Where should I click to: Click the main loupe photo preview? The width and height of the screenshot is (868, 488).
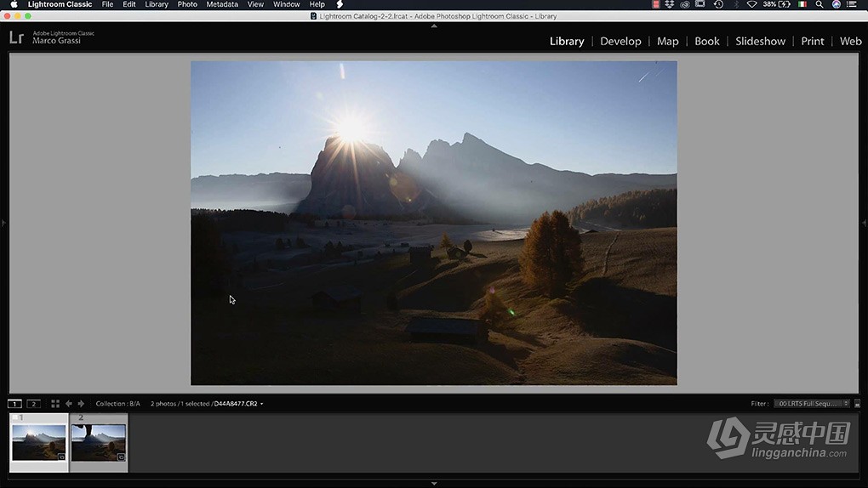point(433,223)
